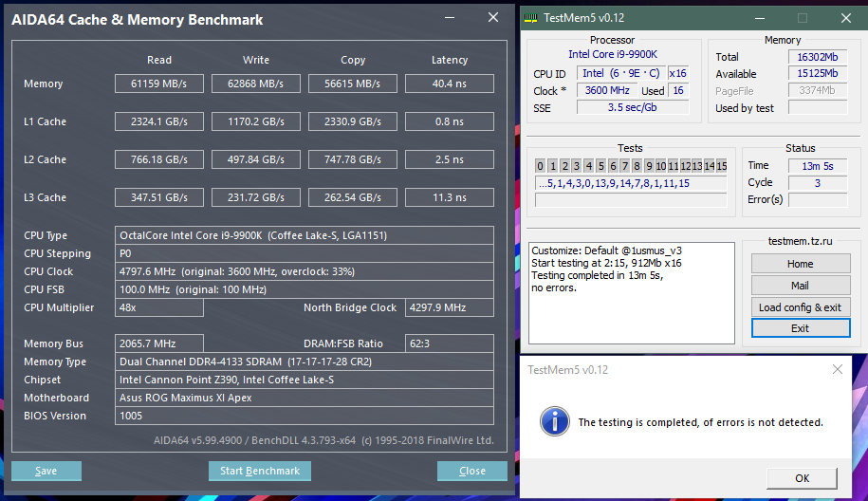Click L3 Cache Read value 347.51 GB/s

(158, 197)
